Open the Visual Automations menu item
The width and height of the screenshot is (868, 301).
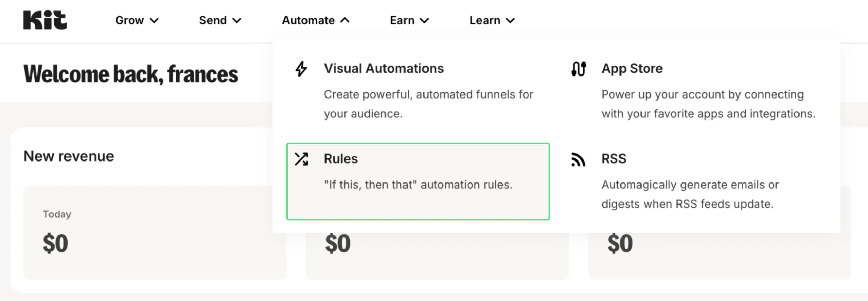coord(383,69)
